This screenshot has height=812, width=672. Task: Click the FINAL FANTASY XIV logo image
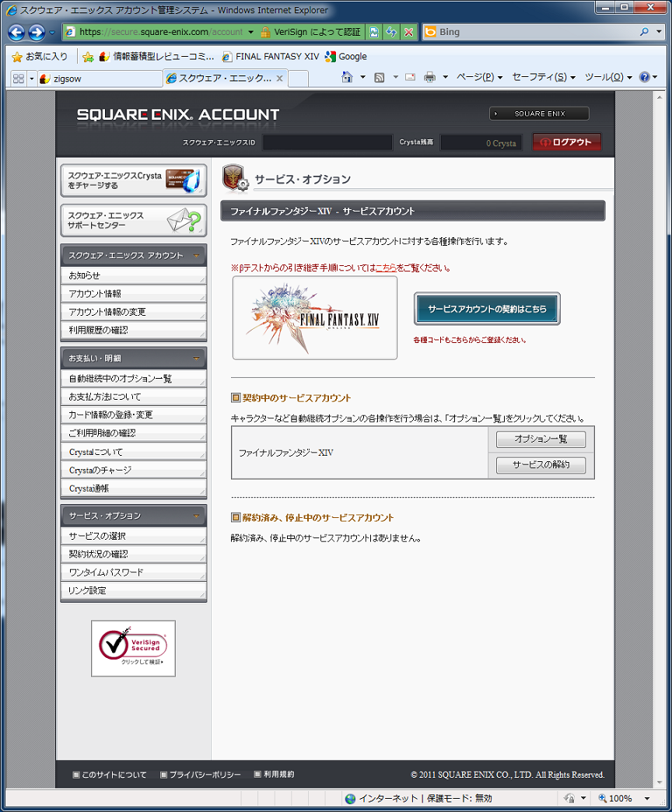click(315, 318)
